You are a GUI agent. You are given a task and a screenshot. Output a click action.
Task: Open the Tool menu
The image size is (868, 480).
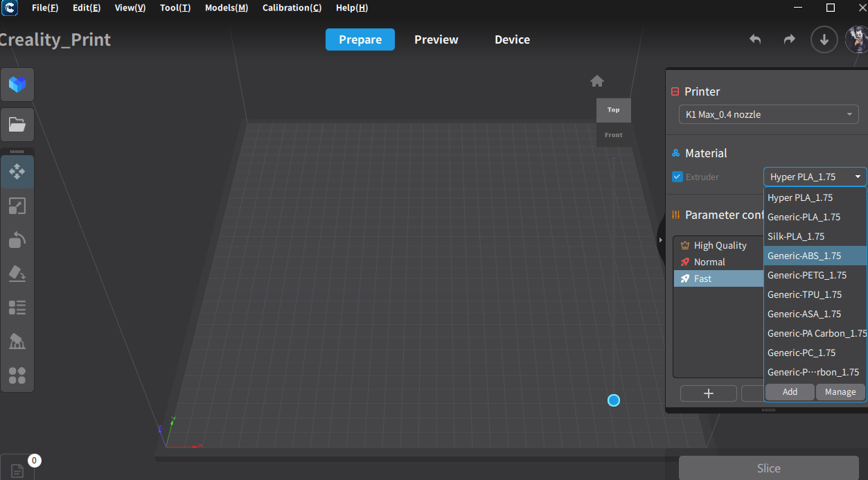point(175,8)
